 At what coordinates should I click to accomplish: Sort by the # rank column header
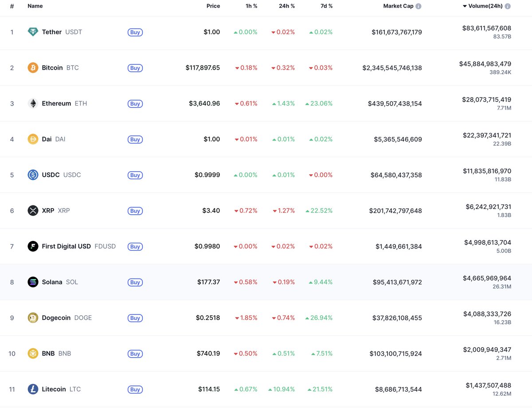coord(12,6)
